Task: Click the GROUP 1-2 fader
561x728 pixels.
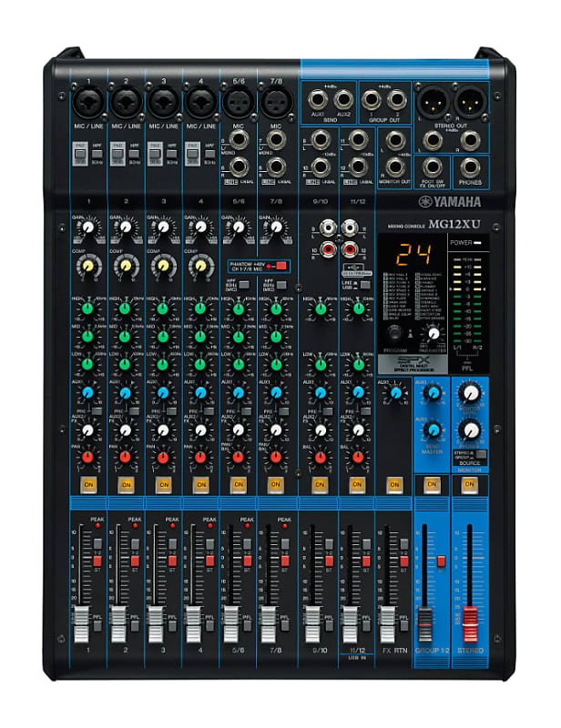Action: click(424, 623)
